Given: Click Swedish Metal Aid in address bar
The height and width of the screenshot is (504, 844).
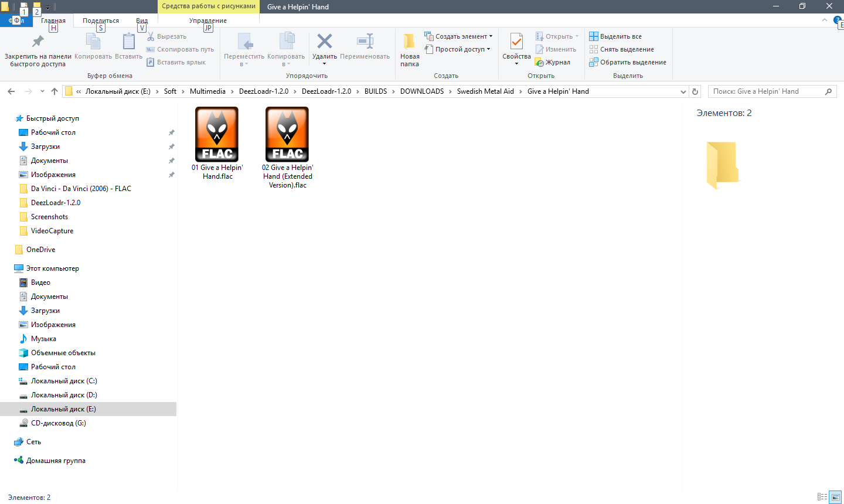Looking at the screenshot, I should click(485, 91).
